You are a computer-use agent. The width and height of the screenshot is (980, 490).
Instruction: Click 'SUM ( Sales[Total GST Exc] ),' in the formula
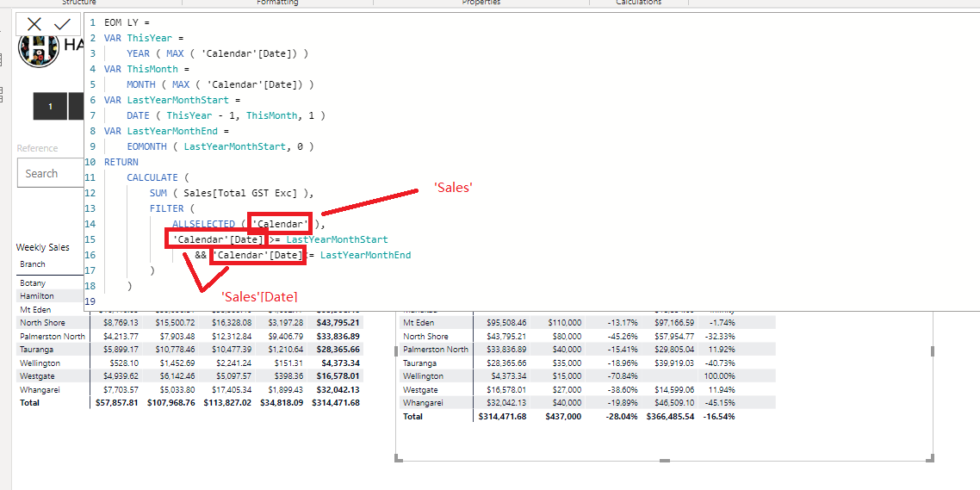[232, 193]
